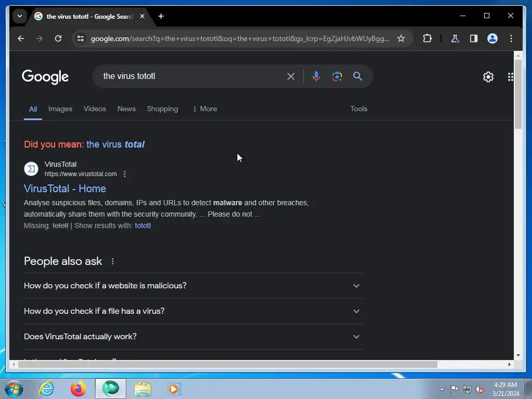Image resolution: width=532 pixels, height=399 pixels.
Task: Launch Internet Explorer from taskbar
Action: coord(46,389)
